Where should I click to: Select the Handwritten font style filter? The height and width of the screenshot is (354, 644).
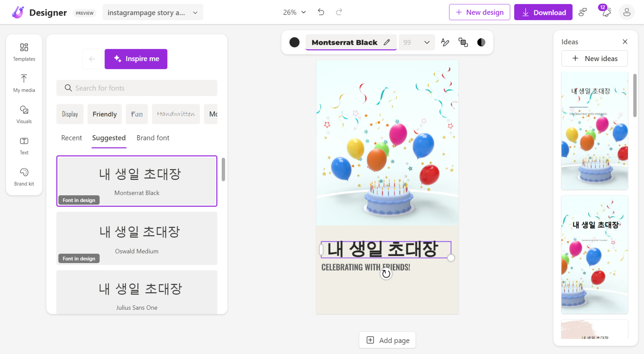pyautogui.click(x=176, y=114)
